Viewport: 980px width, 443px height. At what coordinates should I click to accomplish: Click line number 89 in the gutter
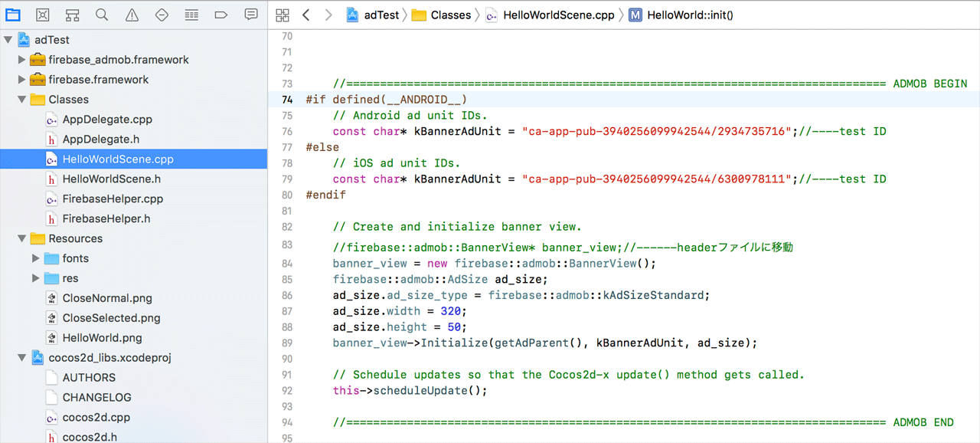pos(287,343)
